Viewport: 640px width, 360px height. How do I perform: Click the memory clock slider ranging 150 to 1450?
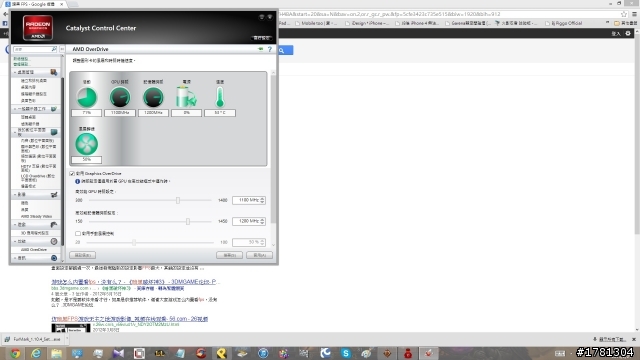(x=150, y=222)
